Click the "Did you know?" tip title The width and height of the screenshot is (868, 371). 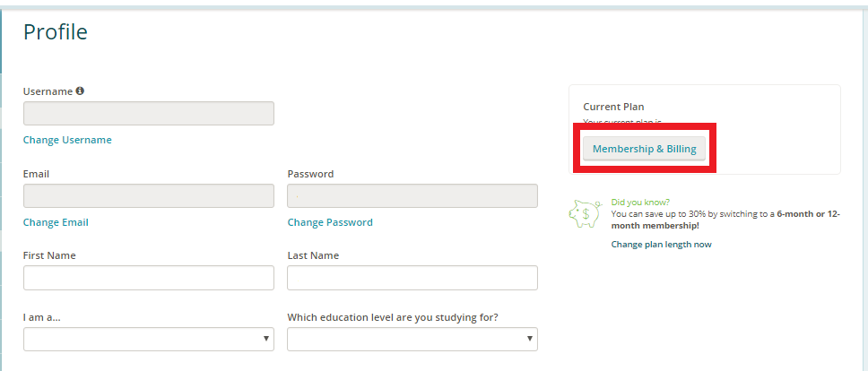639,203
